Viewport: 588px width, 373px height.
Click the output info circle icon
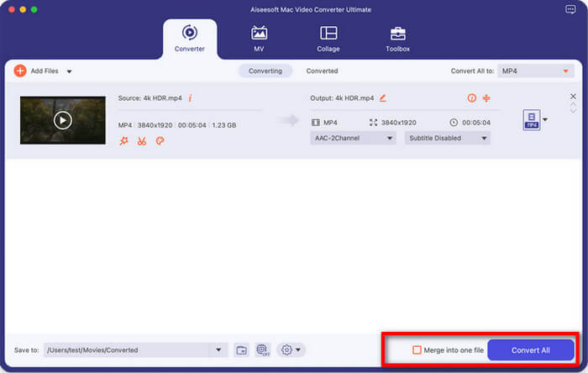[472, 98]
